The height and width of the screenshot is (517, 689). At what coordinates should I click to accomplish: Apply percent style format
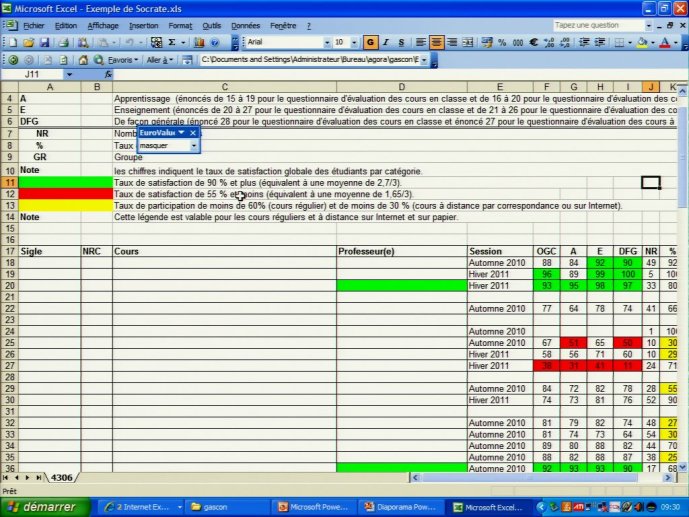502,43
